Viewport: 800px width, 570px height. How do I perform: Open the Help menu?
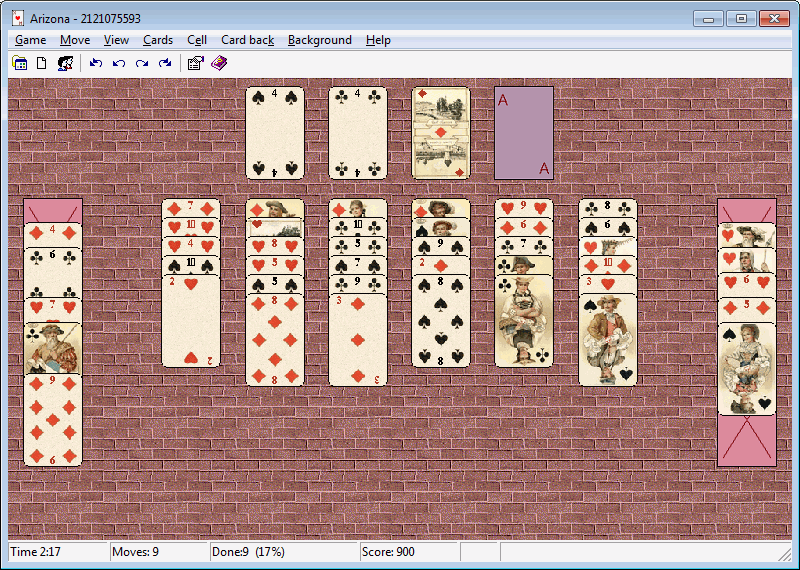(x=378, y=40)
